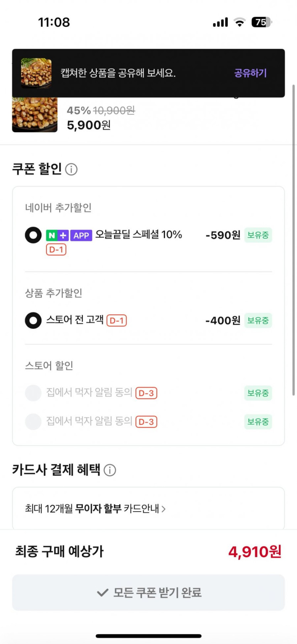This screenshot has width=297, height=644.
Task: Tap the D-1 badge next to 스토어 전 고객
Action: [x=117, y=321]
